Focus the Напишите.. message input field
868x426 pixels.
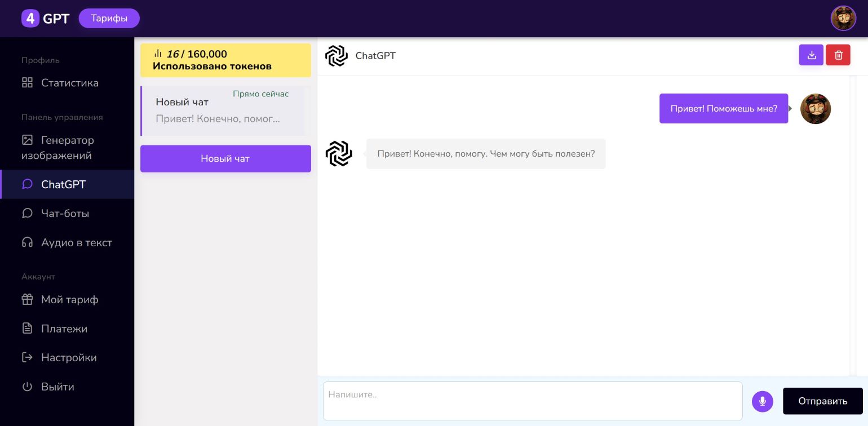(x=533, y=401)
